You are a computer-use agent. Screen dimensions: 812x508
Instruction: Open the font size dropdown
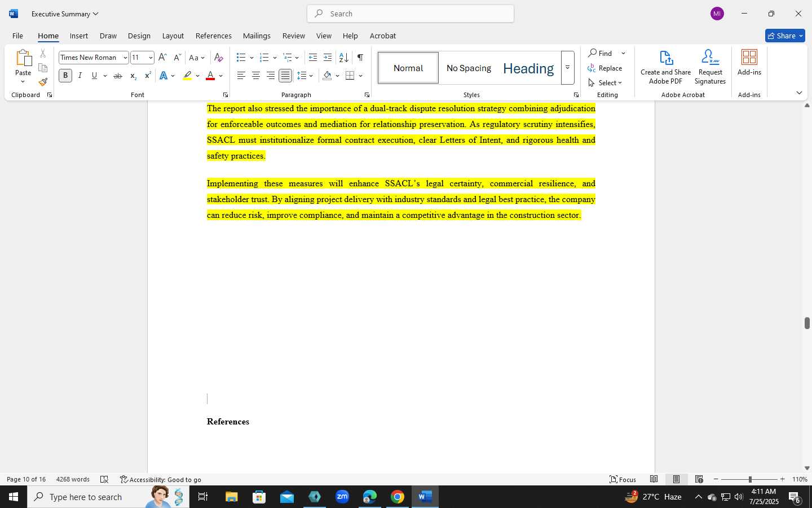click(x=151, y=58)
